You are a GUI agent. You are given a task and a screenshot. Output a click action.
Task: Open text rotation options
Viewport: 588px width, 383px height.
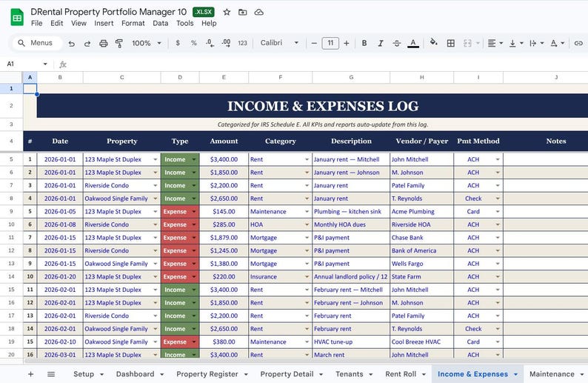557,43
